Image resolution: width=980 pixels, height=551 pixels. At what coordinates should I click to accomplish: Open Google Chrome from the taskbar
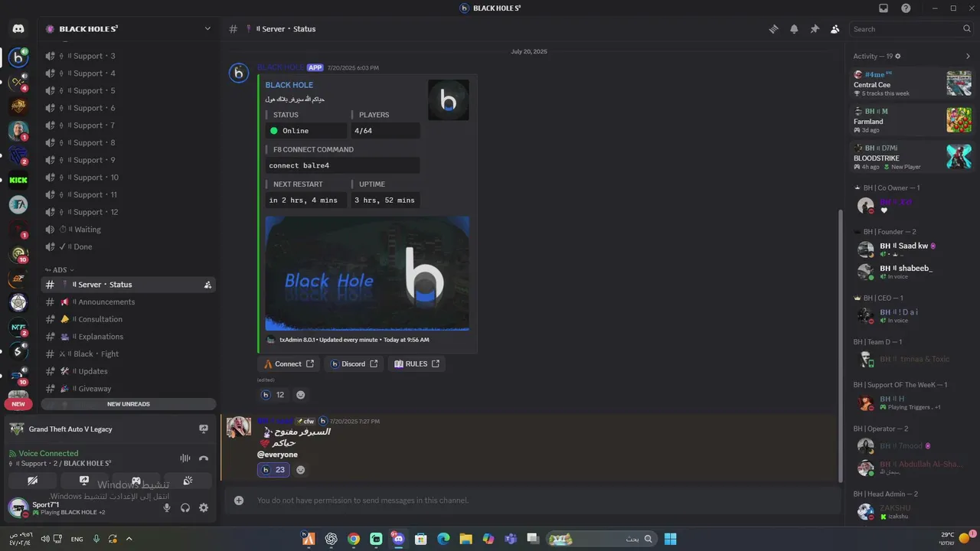354,539
